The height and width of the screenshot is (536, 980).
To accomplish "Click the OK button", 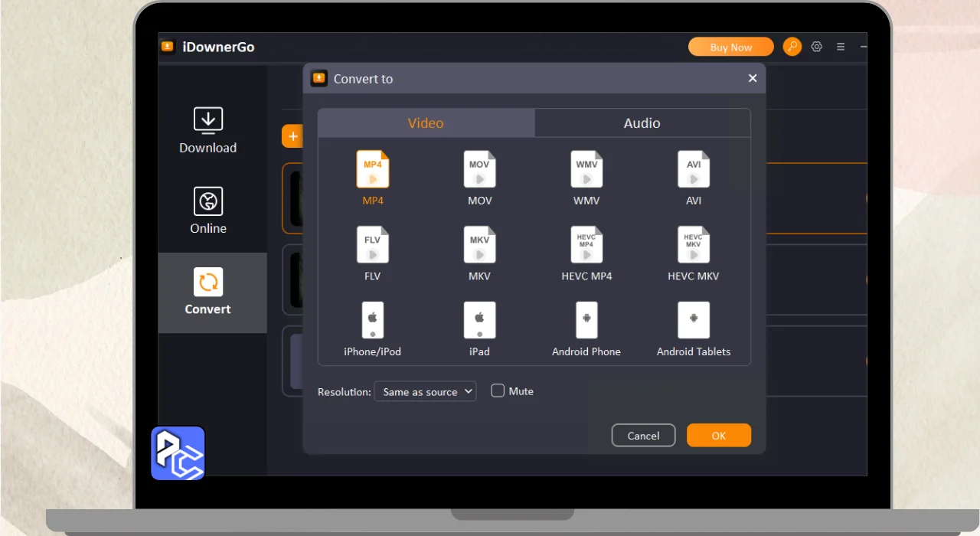I will coord(718,436).
